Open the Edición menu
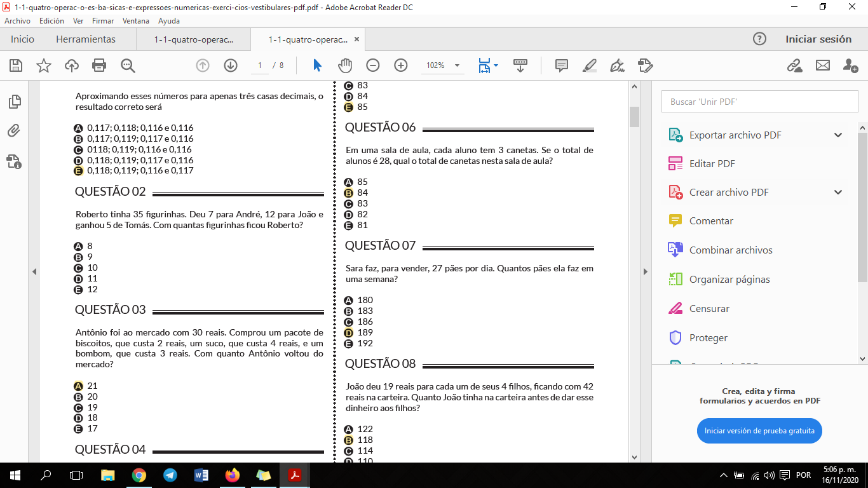The image size is (868, 488). (51, 21)
